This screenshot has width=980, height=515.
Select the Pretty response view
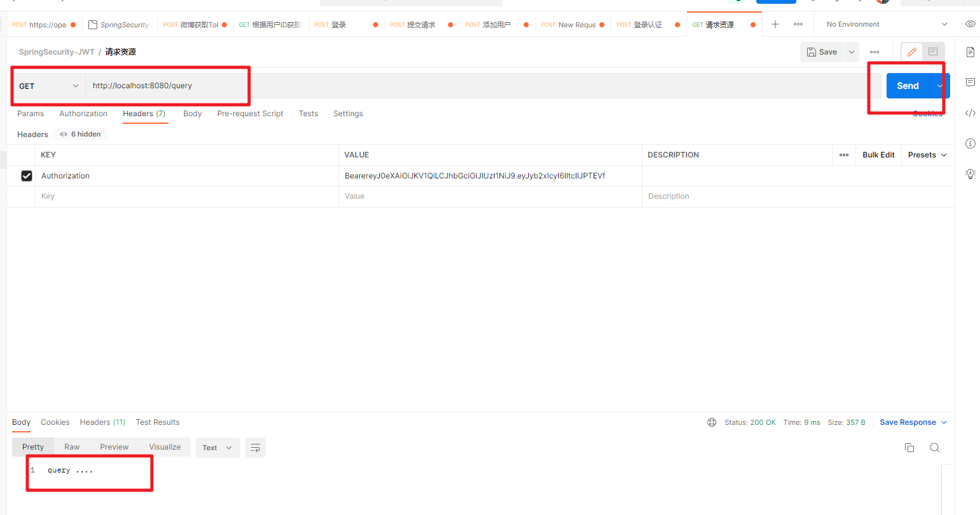(33, 447)
